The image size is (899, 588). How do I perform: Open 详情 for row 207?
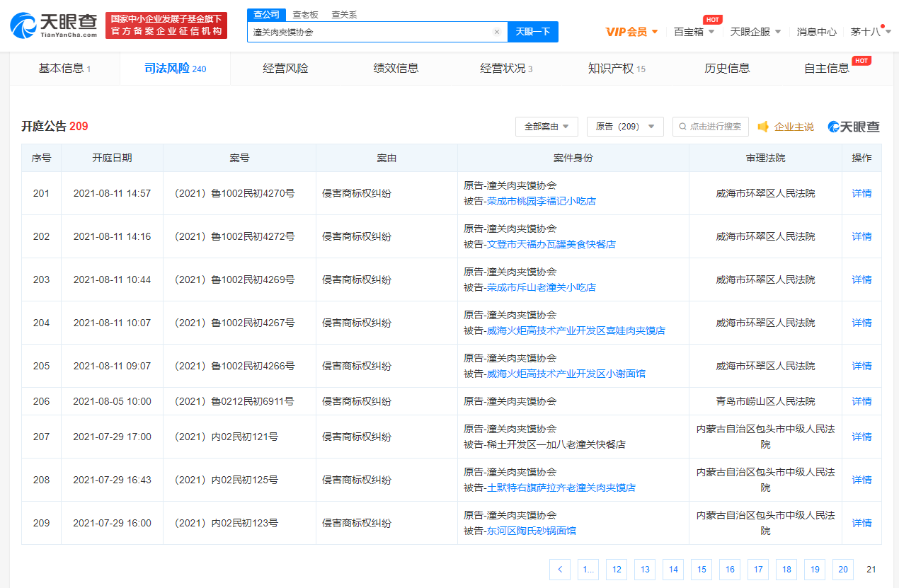tap(861, 437)
